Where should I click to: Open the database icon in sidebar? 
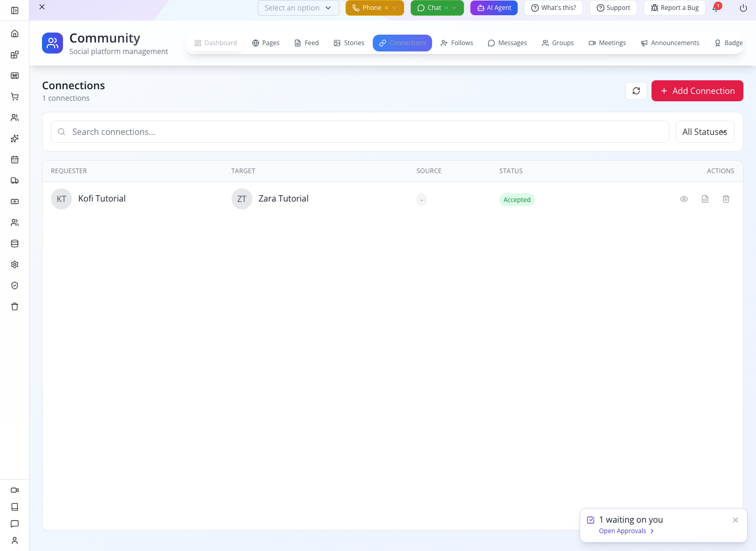(x=15, y=243)
